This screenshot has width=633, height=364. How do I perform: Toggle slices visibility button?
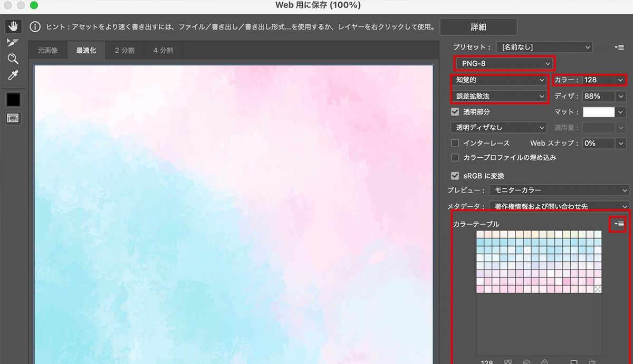13,119
